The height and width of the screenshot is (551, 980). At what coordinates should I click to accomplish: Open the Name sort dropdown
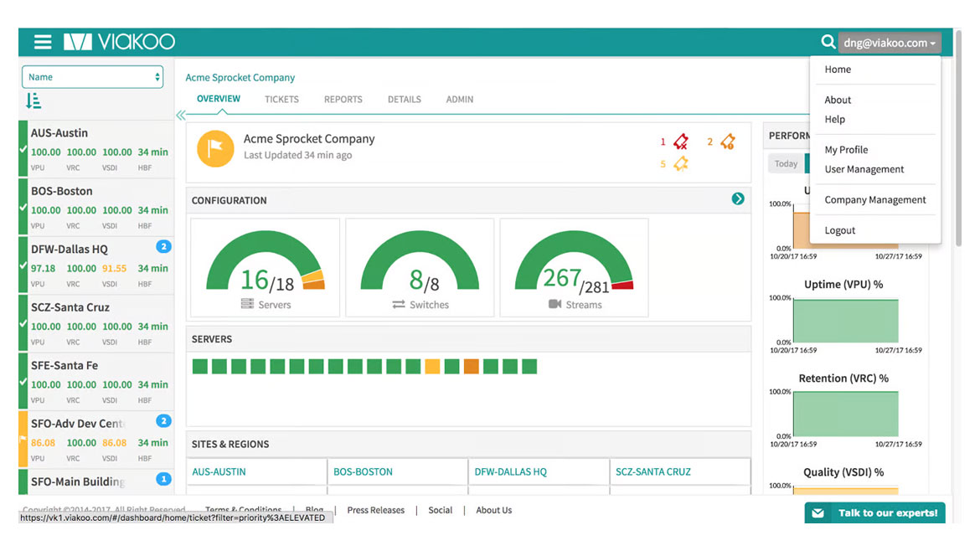click(92, 77)
